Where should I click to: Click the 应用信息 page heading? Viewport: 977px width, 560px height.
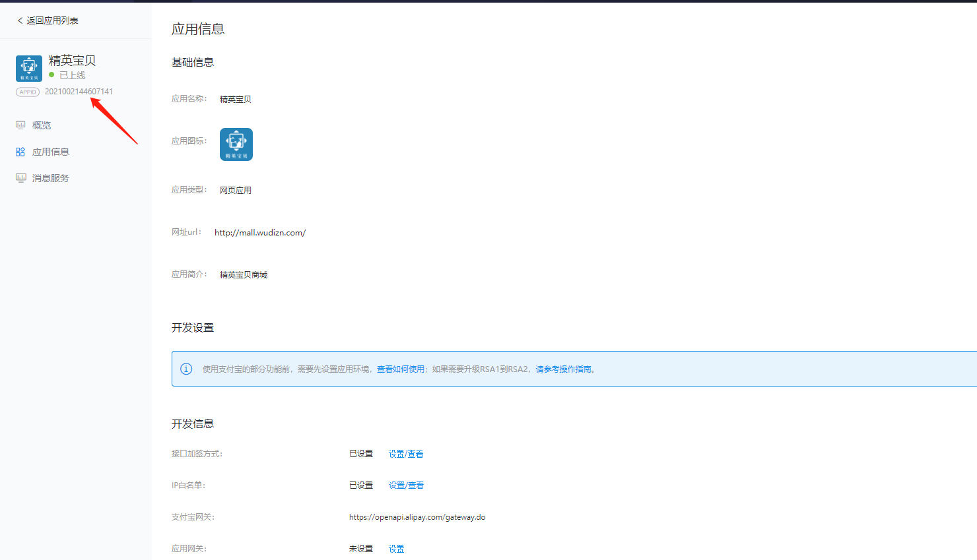[198, 29]
